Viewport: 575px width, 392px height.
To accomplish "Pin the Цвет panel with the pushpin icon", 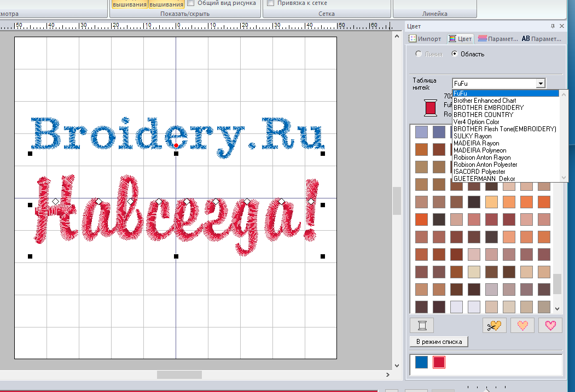I will (553, 26).
